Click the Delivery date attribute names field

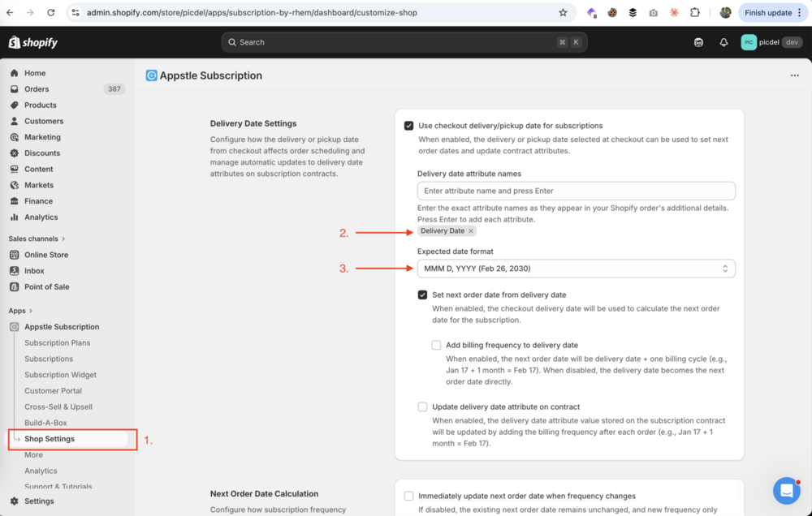576,191
